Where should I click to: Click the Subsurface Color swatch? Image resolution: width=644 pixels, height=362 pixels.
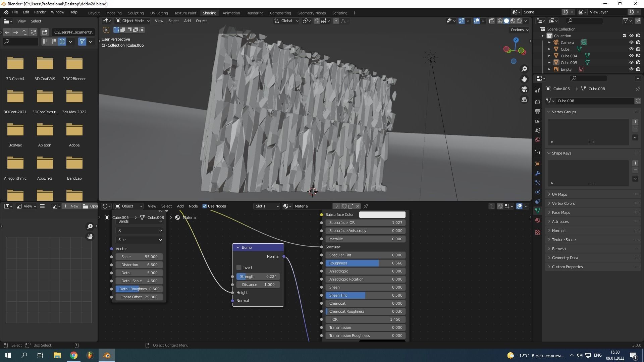tap(382, 215)
